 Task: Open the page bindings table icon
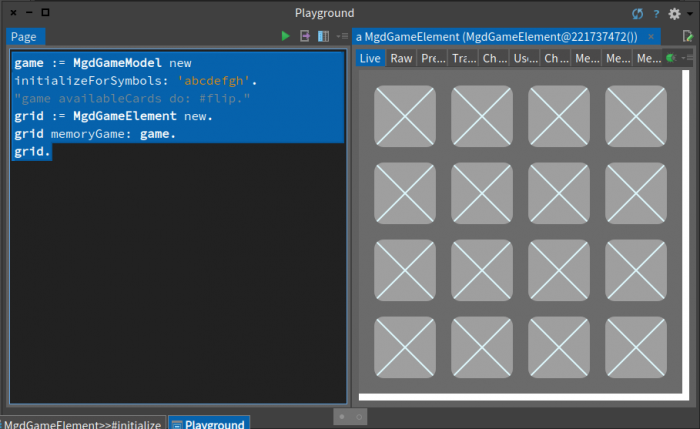click(x=323, y=36)
